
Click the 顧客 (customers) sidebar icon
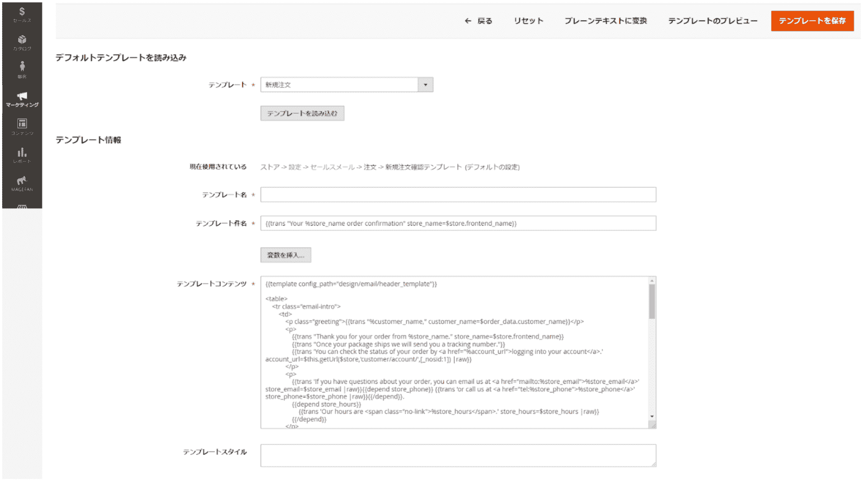(x=22, y=69)
